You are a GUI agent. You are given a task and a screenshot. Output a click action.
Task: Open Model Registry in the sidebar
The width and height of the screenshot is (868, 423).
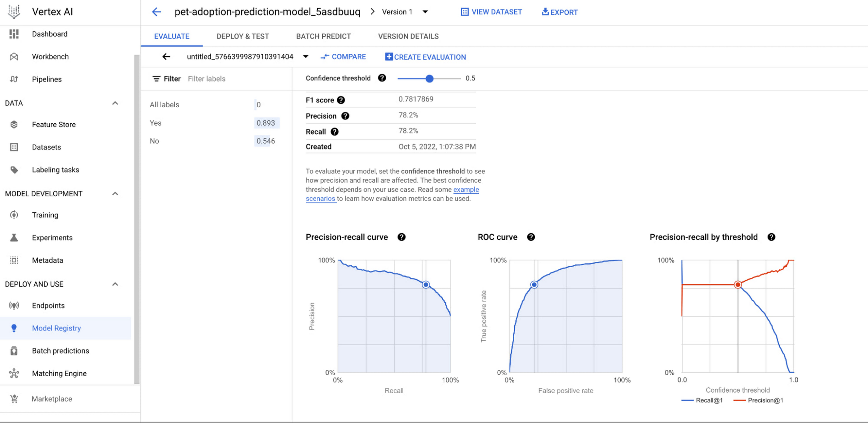pos(65,328)
